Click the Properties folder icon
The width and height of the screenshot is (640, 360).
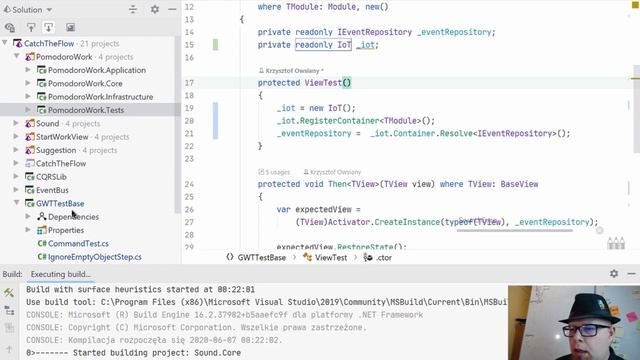point(42,230)
